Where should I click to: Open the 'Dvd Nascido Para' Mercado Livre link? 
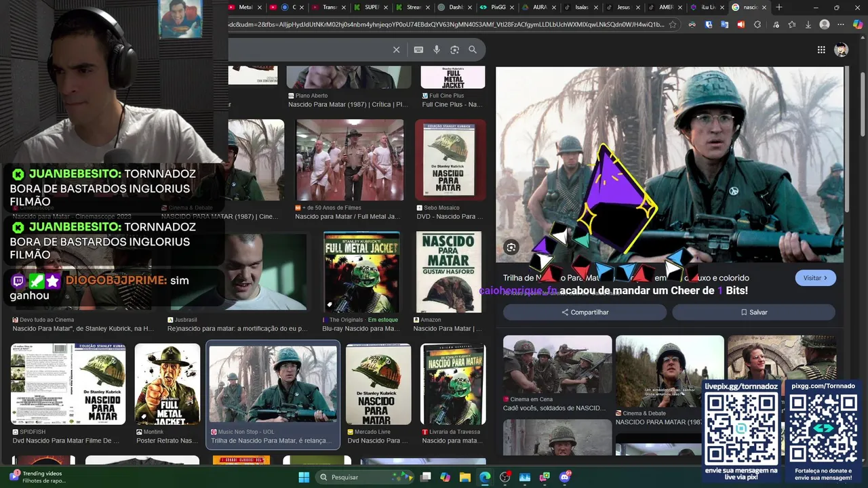[377, 441]
